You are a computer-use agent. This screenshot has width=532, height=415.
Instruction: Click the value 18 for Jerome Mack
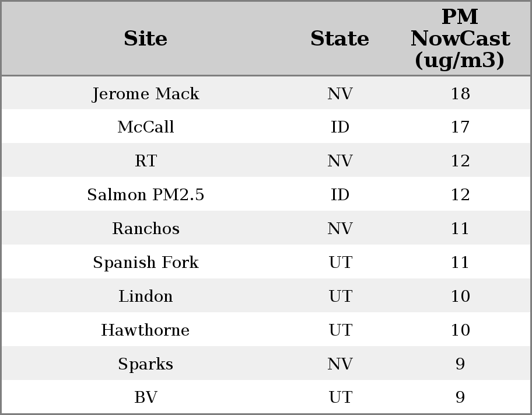tap(460, 94)
